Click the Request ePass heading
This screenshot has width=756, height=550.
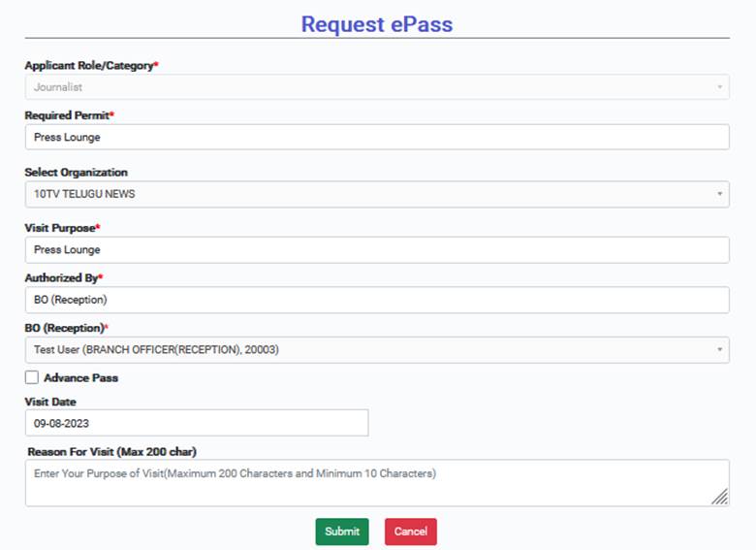point(377,24)
